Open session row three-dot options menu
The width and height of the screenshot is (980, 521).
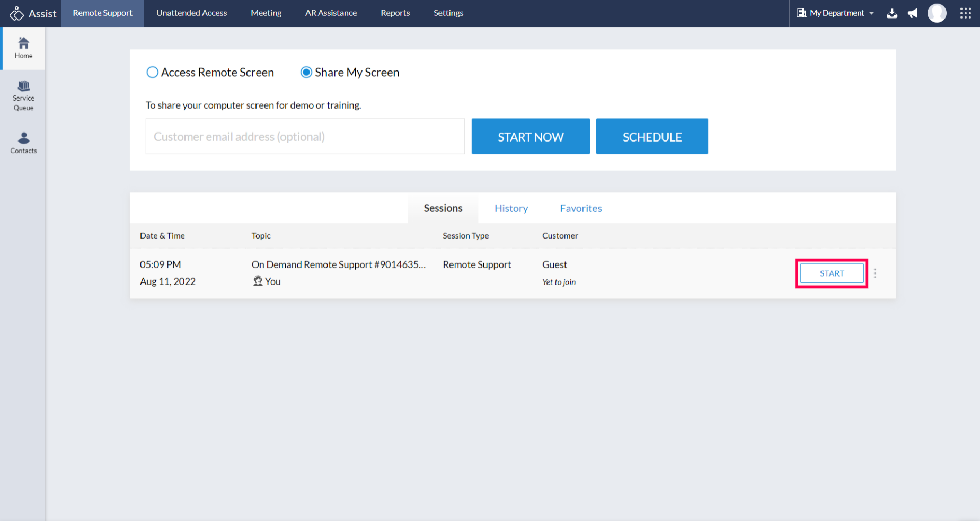875,273
